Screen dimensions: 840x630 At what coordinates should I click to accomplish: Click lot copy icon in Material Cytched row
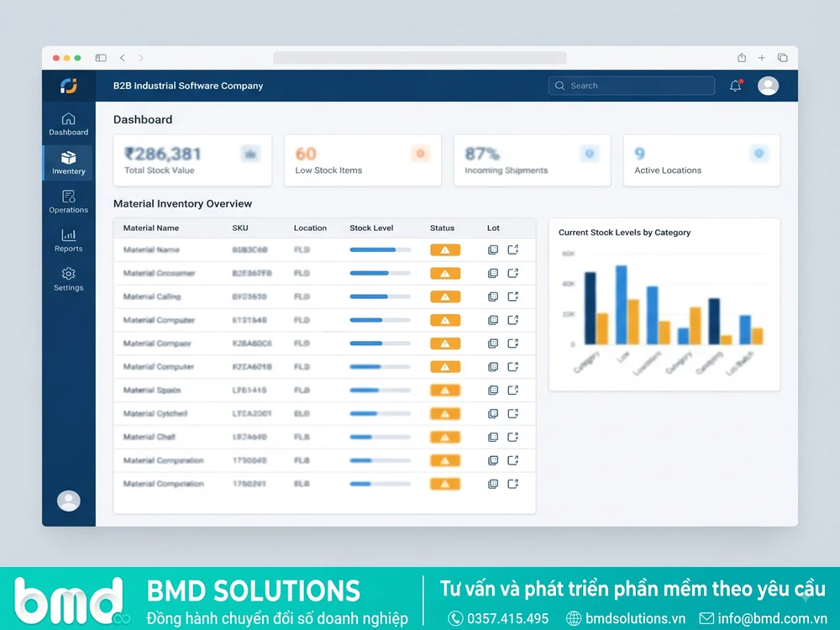493,413
